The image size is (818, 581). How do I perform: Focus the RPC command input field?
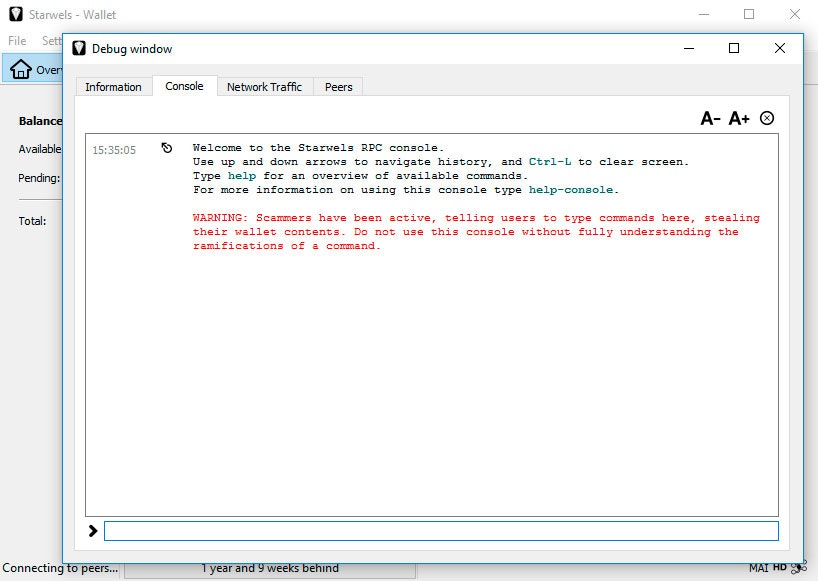point(441,531)
